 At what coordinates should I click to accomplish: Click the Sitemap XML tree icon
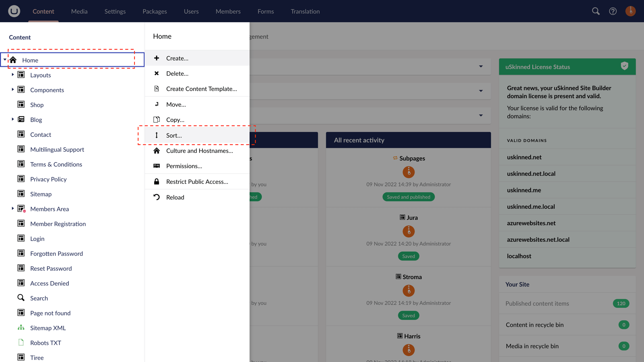coord(21,327)
